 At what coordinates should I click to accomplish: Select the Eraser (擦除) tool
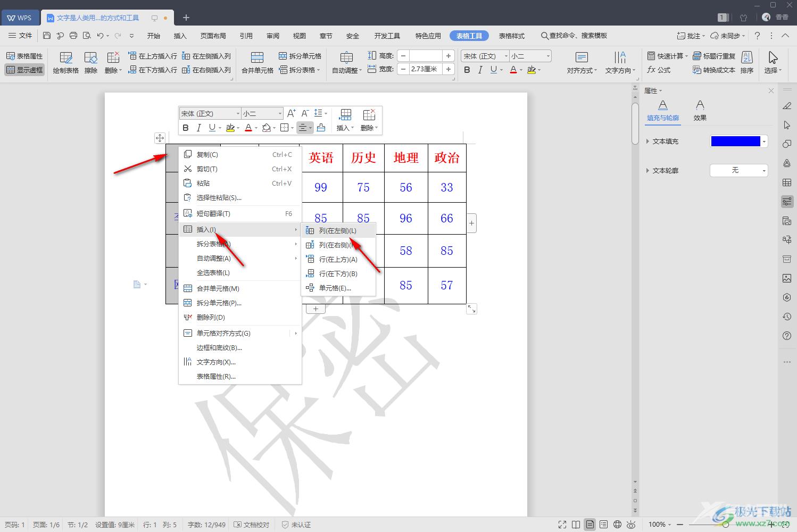pos(91,63)
